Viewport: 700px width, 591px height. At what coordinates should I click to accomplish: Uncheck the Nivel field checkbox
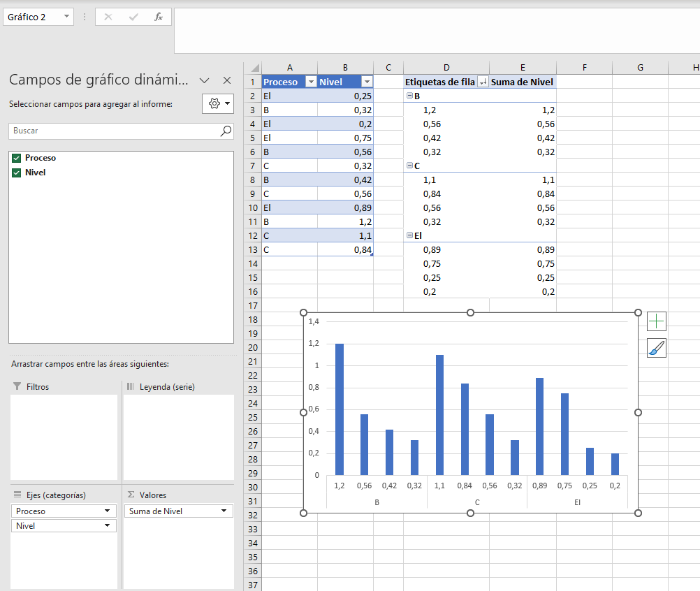click(x=17, y=173)
